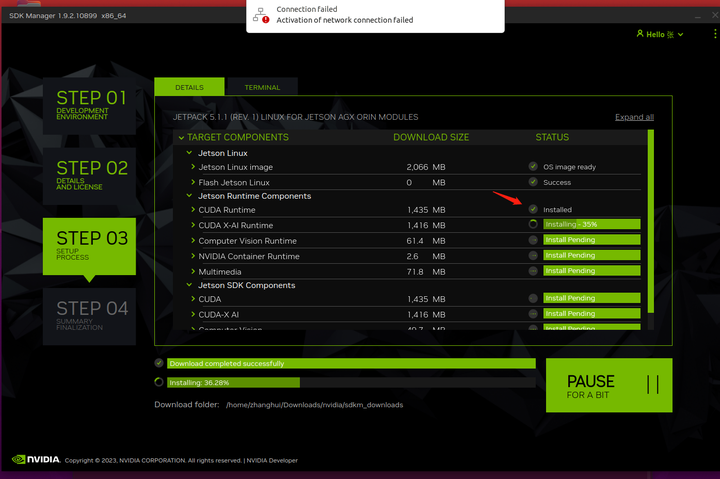
Task: Collapse the Target Components section
Action: coord(181,138)
